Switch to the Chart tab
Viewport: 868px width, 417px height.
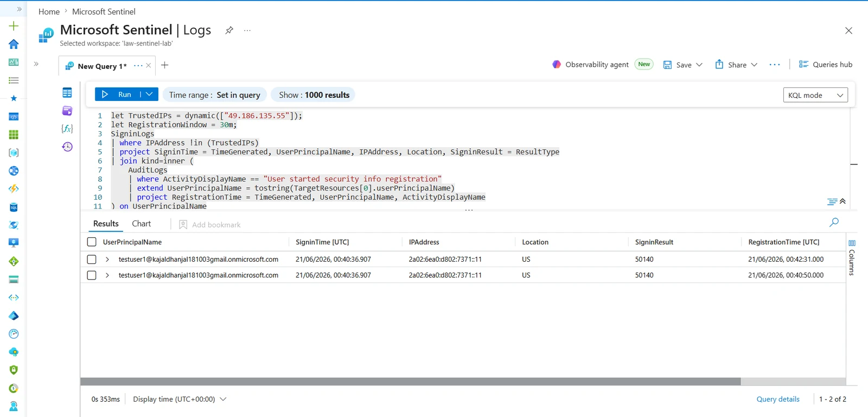[142, 224]
